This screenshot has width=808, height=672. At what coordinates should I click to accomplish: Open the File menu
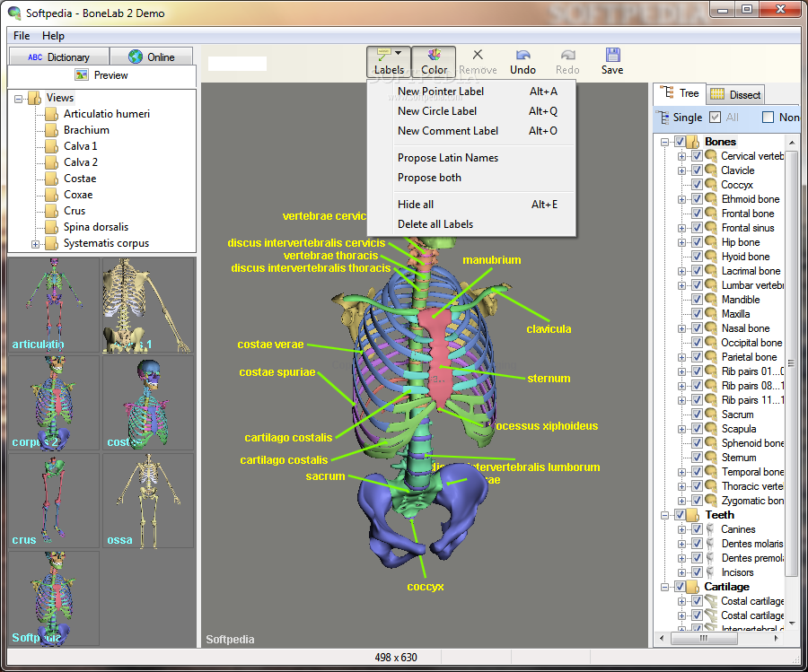click(22, 36)
